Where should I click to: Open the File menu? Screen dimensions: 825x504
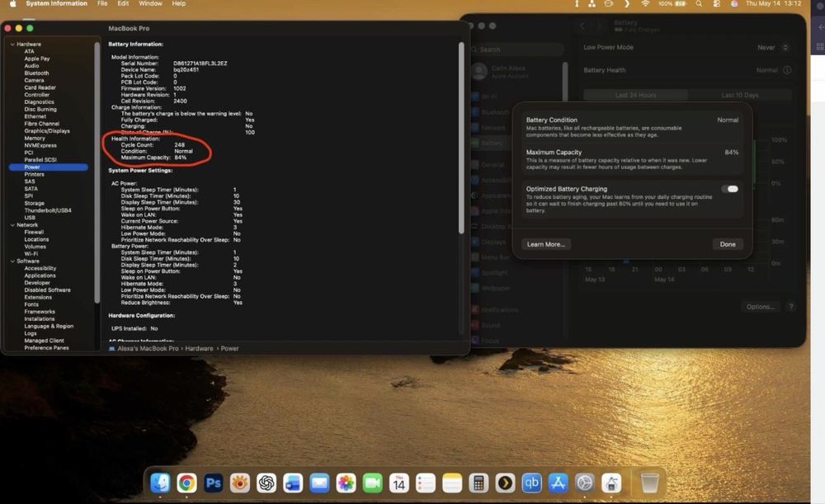pos(102,3)
